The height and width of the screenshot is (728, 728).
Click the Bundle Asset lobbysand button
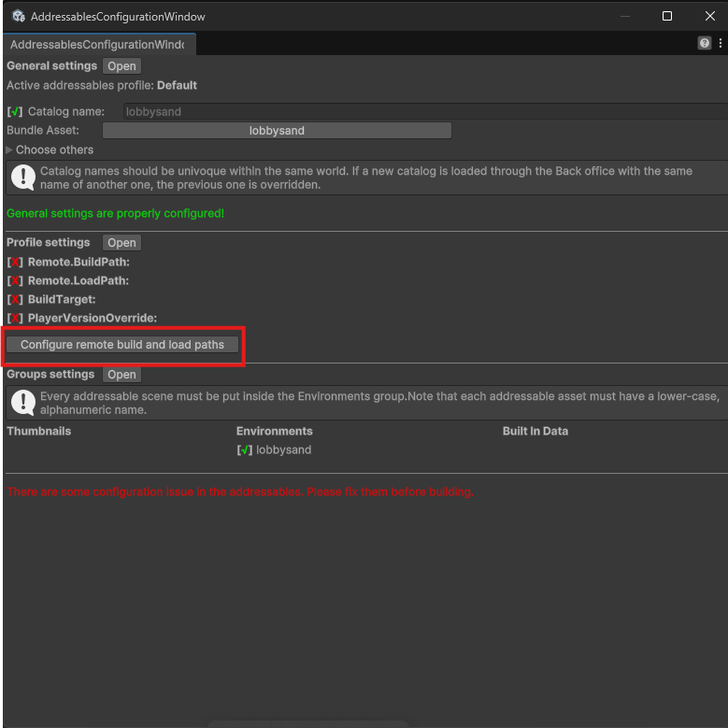(x=277, y=131)
